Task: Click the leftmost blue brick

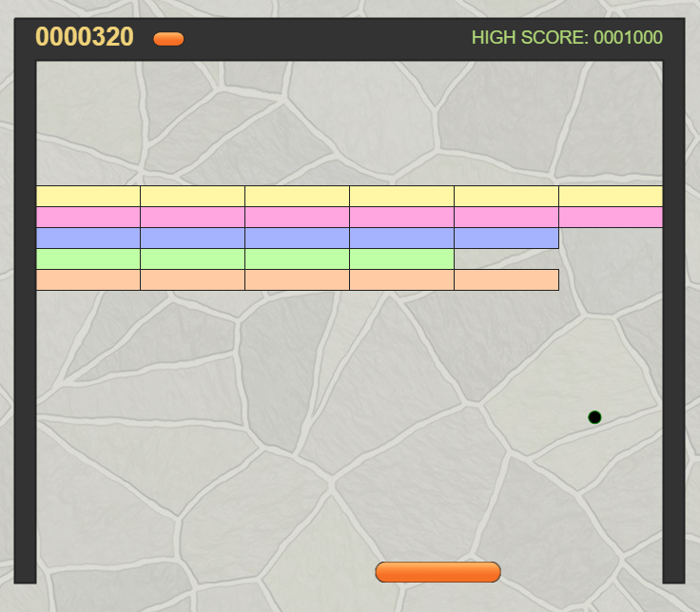Action: [87, 239]
